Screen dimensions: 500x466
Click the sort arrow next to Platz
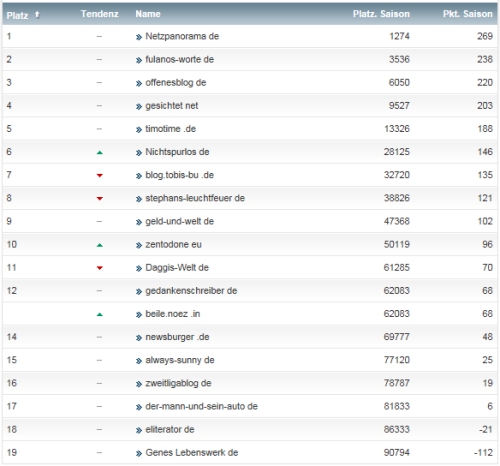tap(37, 14)
